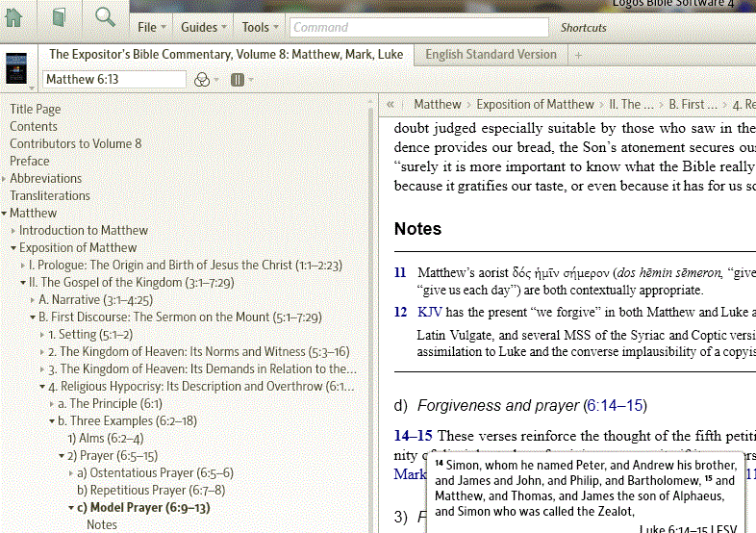Image resolution: width=756 pixels, height=533 pixels.
Task: Expand a) Ostentatious Prayer (6:5–6)
Action: click(x=71, y=473)
